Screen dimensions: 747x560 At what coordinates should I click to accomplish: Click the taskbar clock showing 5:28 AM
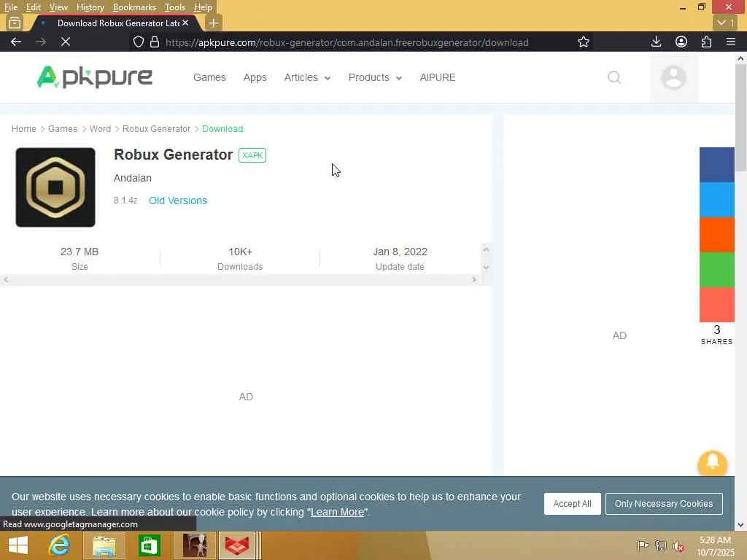(x=715, y=540)
